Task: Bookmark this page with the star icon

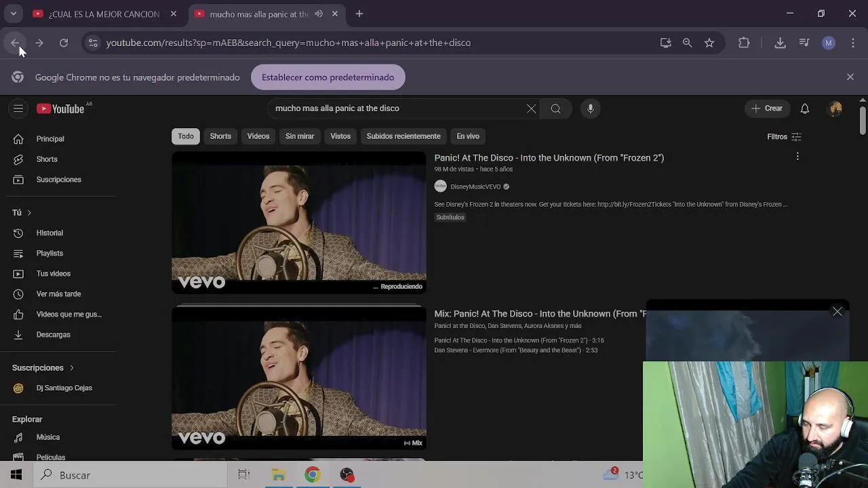Action: pyautogui.click(x=709, y=43)
